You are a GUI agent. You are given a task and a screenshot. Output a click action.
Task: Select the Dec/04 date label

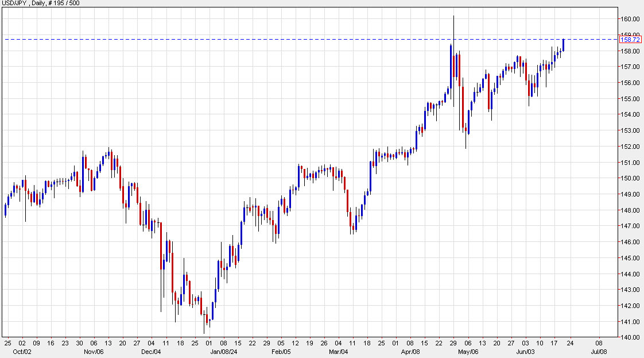coord(152,352)
